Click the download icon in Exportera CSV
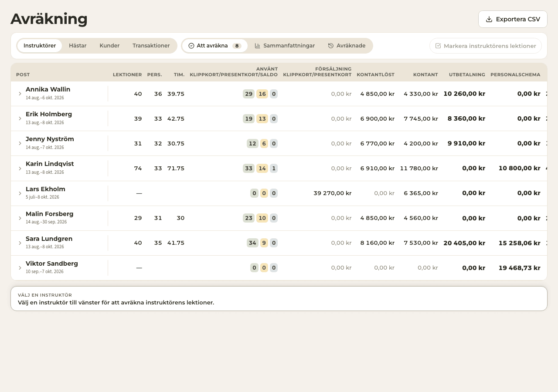 pos(489,19)
